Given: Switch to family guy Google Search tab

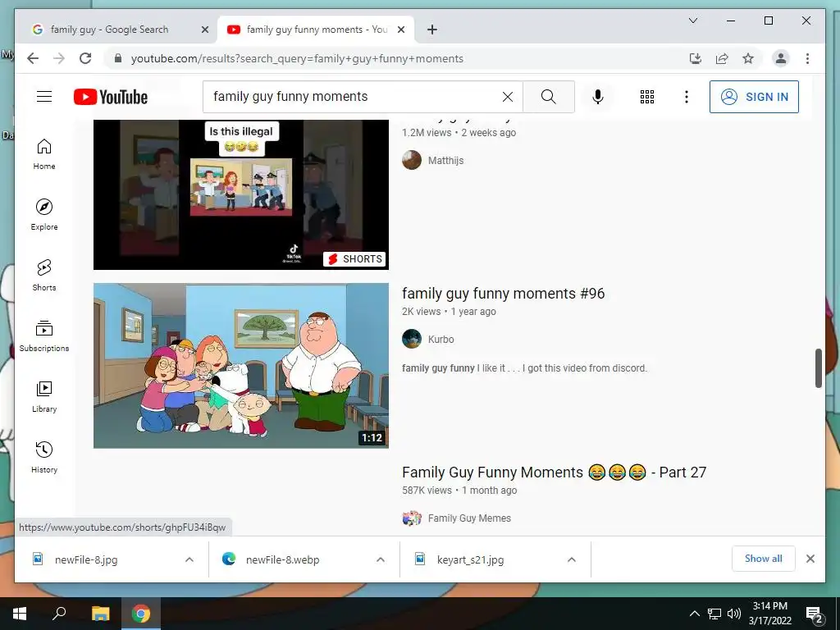Looking at the screenshot, I should (108, 30).
